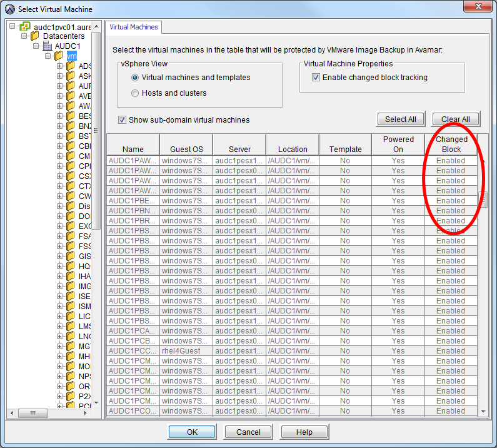
Task: Select Virtual machines and templates radio button
Action: [135, 78]
